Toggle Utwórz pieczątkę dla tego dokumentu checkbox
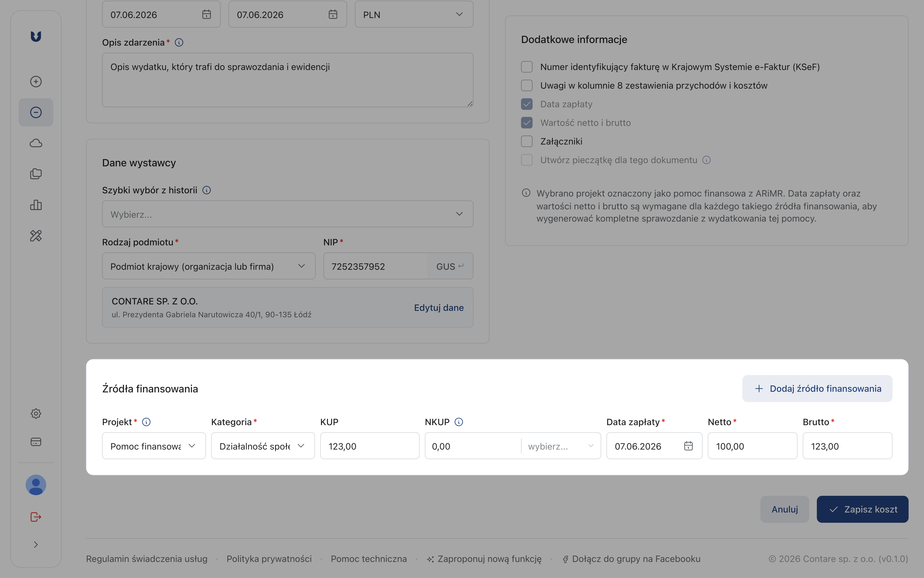This screenshot has width=924, height=578. click(527, 160)
